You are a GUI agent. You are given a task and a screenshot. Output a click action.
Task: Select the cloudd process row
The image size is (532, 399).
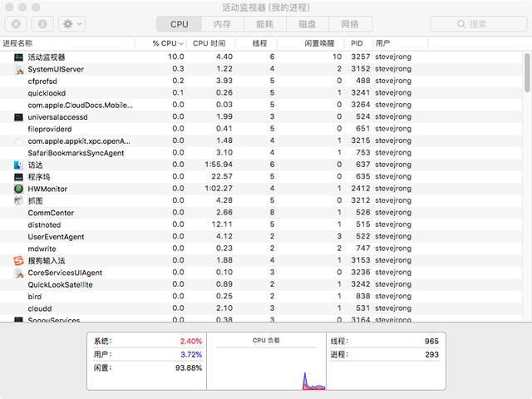coord(261,308)
